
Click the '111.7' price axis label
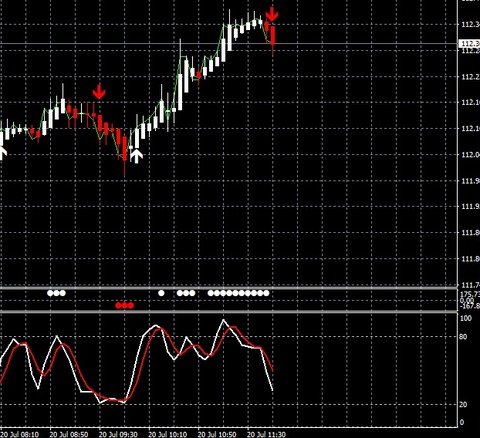(x=471, y=285)
